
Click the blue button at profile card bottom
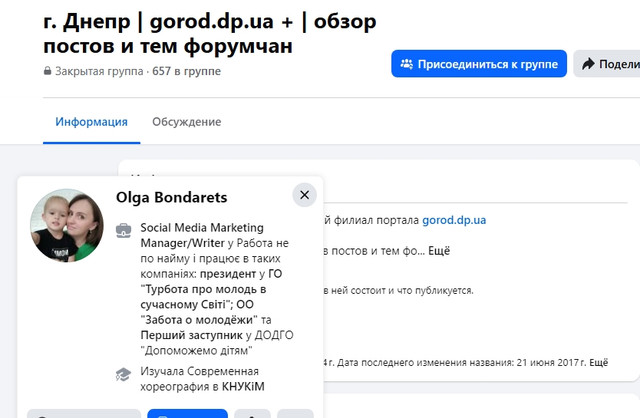click(187, 413)
